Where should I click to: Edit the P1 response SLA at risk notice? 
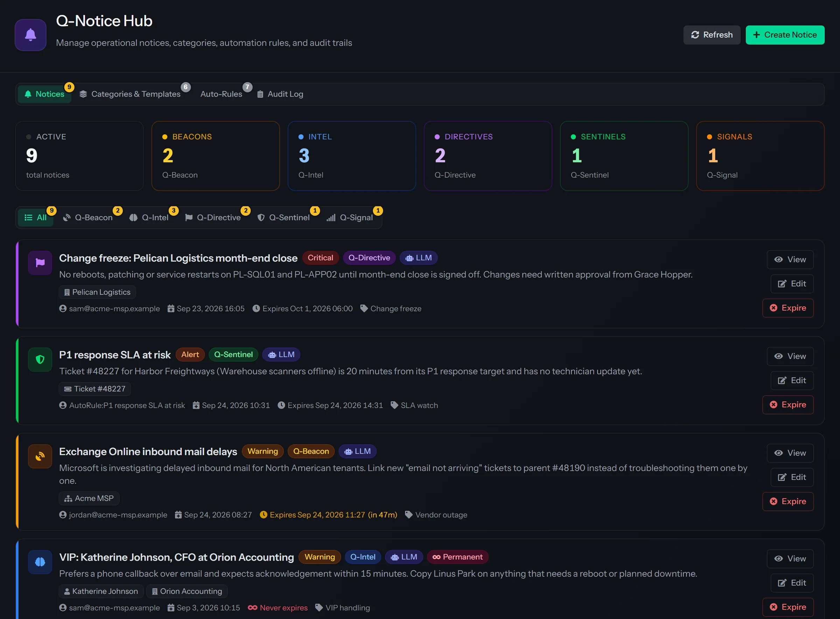[792, 380]
